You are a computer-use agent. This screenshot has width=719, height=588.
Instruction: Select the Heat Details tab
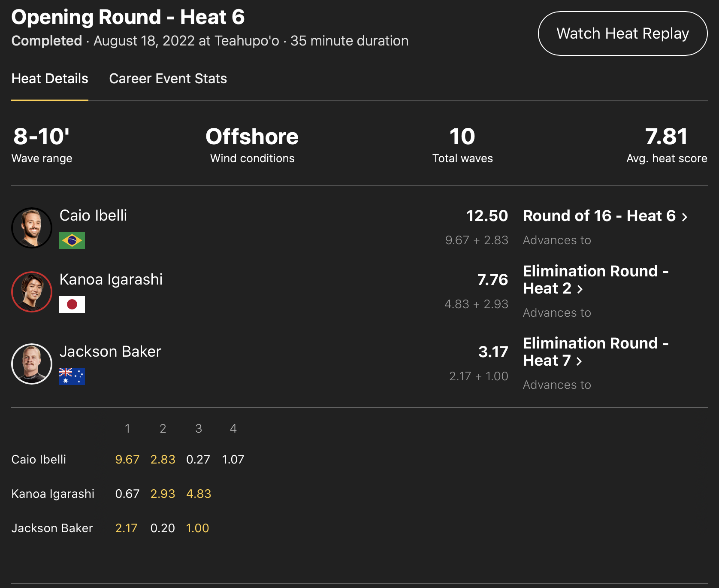50,79
